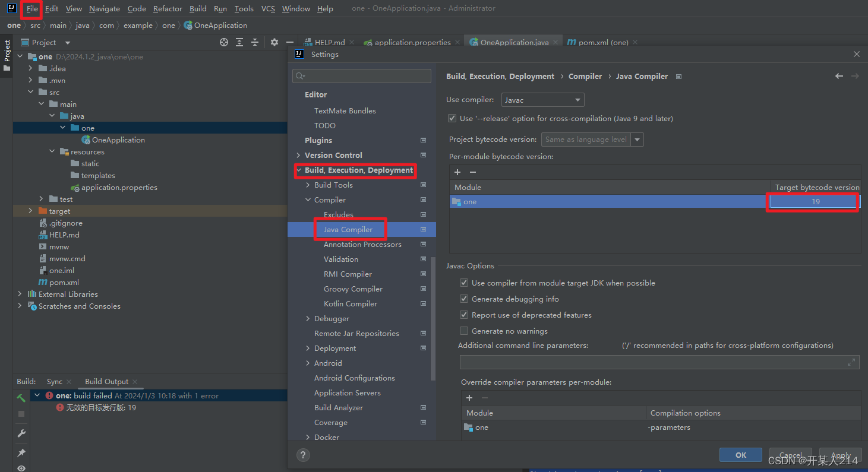The height and width of the screenshot is (472, 868).
Task: Click Compiler in the Settings breadcrumb
Action: [585, 77]
